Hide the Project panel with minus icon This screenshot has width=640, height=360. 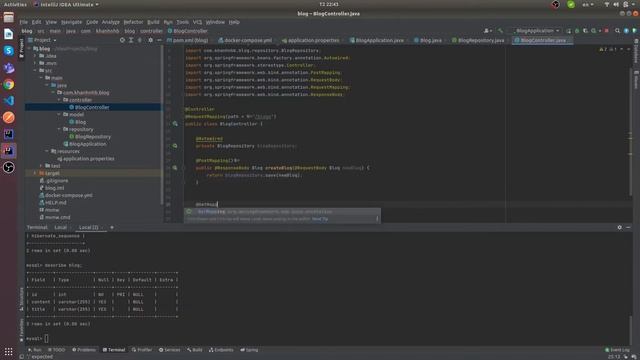tap(159, 40)
